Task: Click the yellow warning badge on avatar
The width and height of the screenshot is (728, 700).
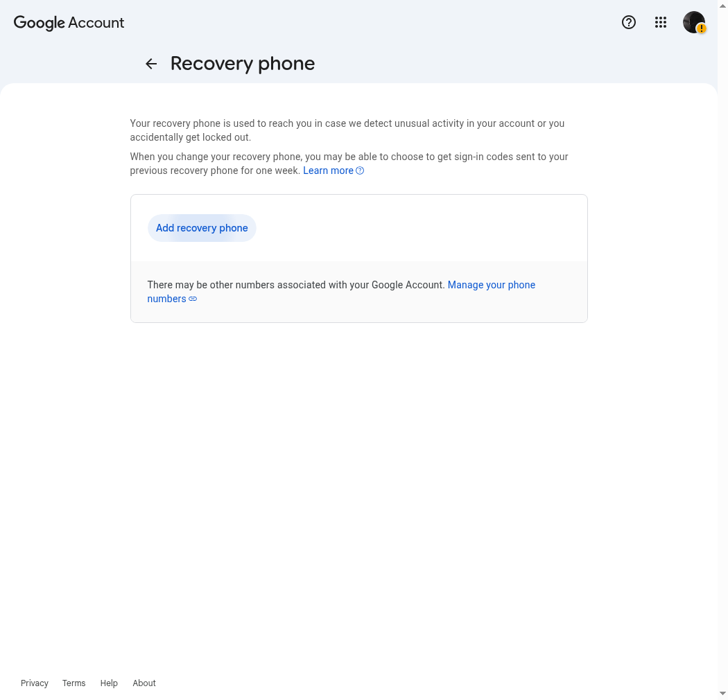Action: pyautogui.click(x=701, y=29)
